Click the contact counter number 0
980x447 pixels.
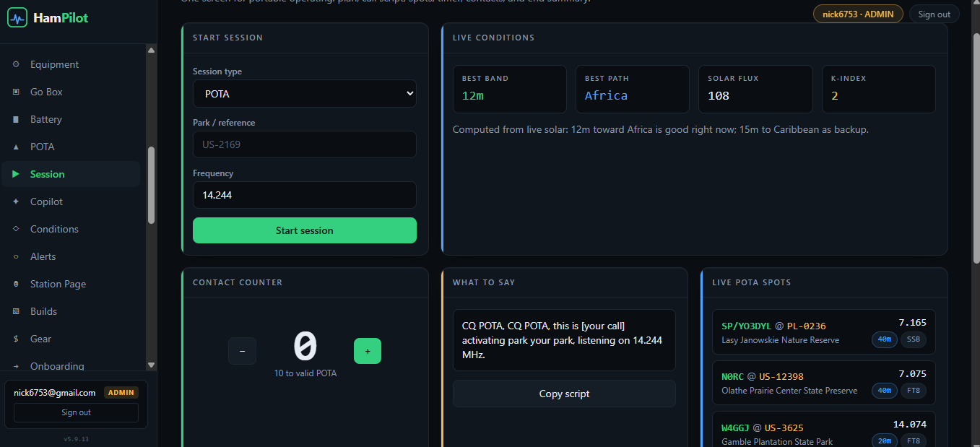coord(305,346)
